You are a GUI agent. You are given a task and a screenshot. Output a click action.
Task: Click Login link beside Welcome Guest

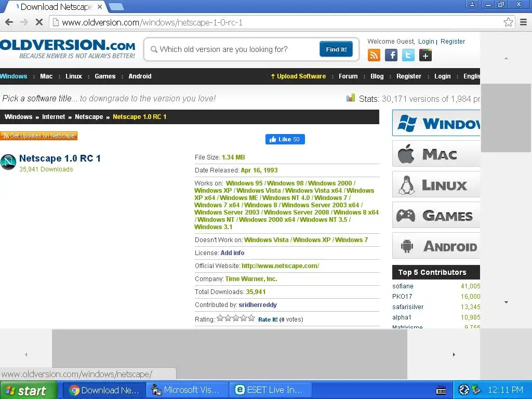click(x=426, y=42)
